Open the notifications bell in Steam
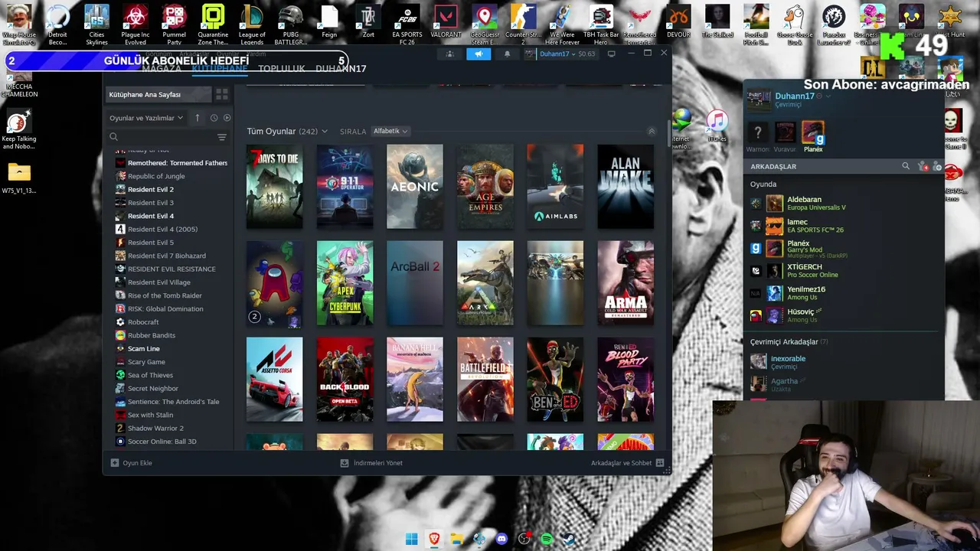Viewport: 980px width, 551px height. point(507,54)
